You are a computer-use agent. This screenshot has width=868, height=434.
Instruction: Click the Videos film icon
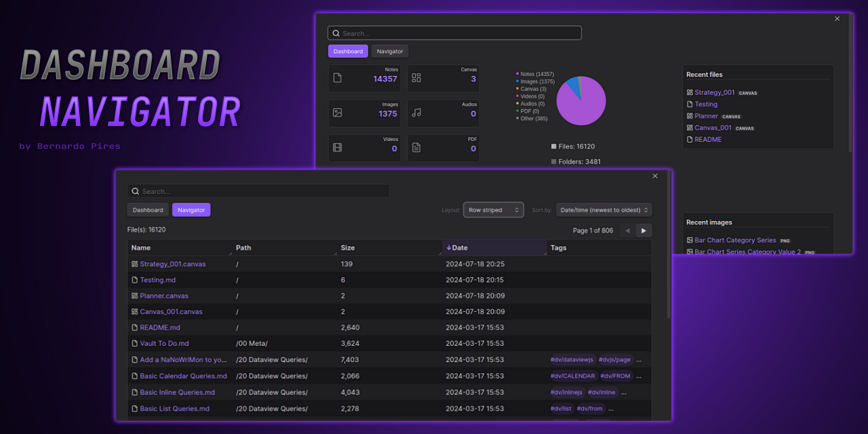[x=338, y=147]
